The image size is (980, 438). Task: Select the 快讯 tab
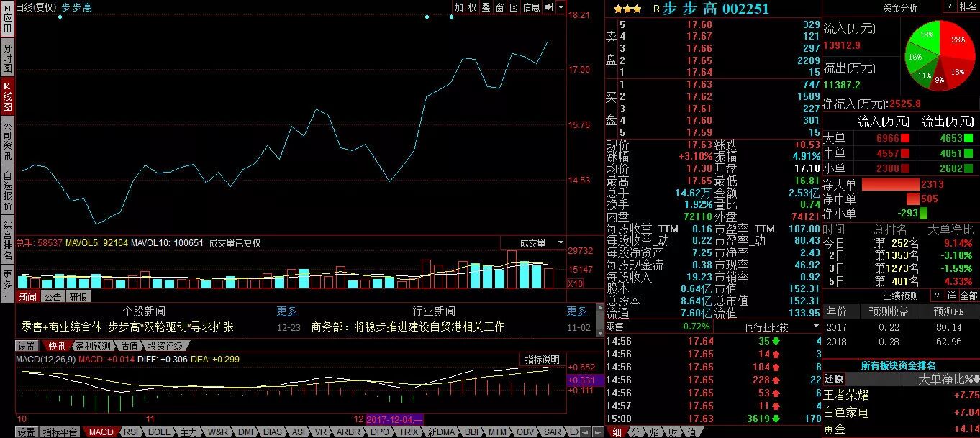click(57, 345)
